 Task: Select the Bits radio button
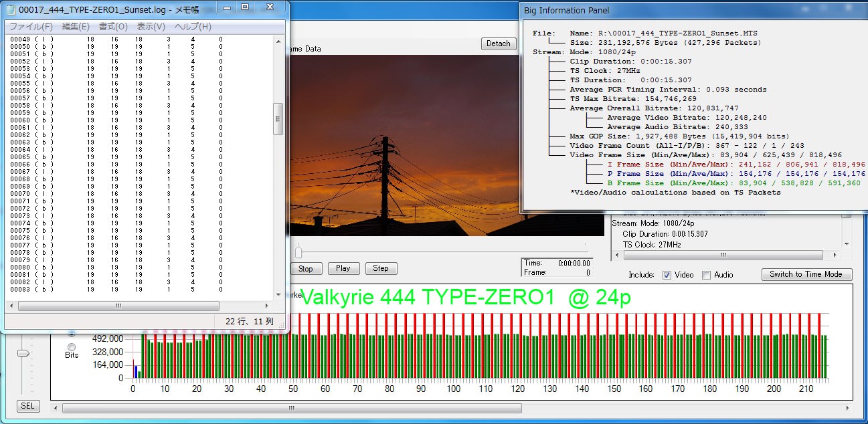[72, 346]
